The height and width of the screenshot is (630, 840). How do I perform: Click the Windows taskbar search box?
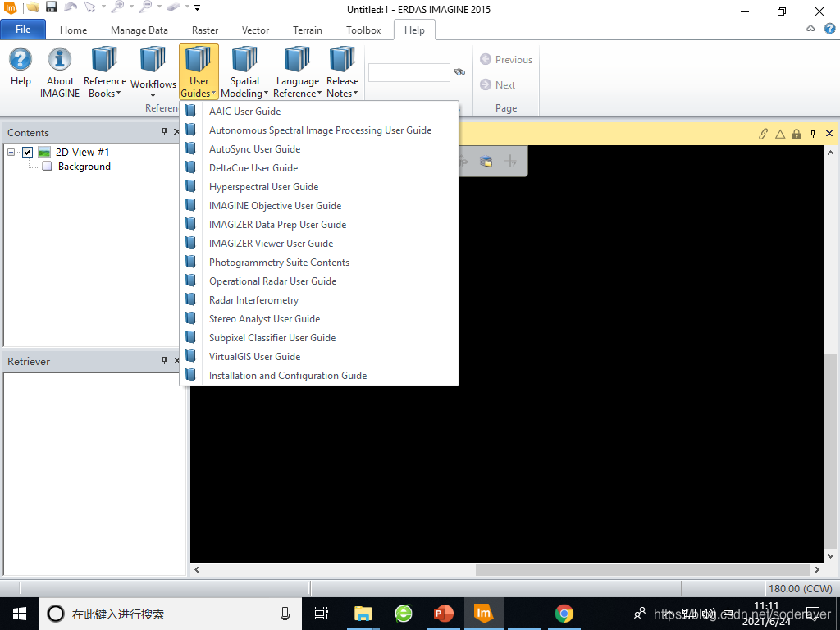(171, 614)
